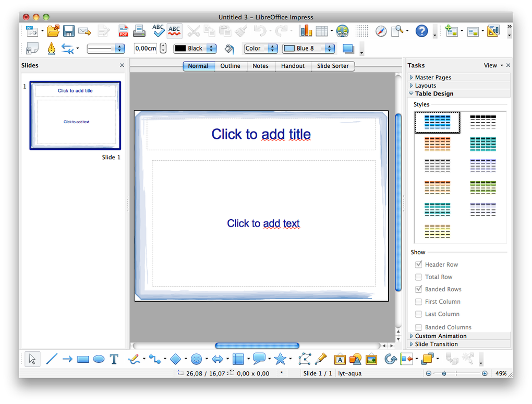Click the zoom out minus button
The height and width of the screenshot is (404, 532).
429,373
